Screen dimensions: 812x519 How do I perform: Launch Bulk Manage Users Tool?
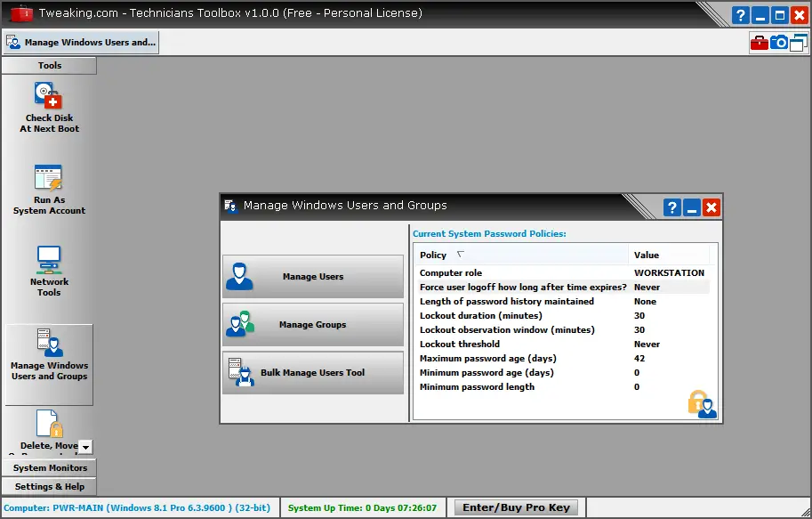pyautogui.click(x=313, y=373)
